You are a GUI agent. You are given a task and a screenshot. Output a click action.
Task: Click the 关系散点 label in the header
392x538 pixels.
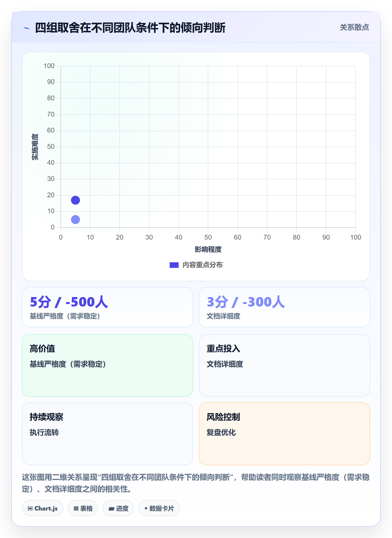tap(354, 27)
